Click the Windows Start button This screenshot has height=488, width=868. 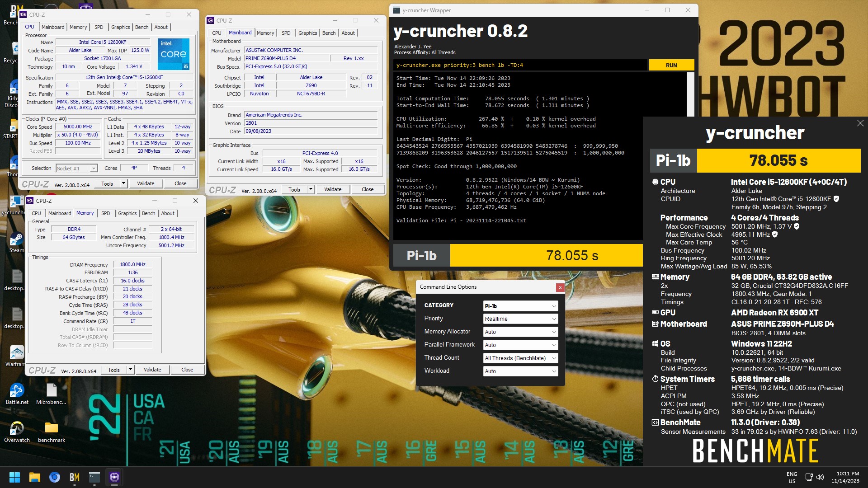[x=14, y=477]
